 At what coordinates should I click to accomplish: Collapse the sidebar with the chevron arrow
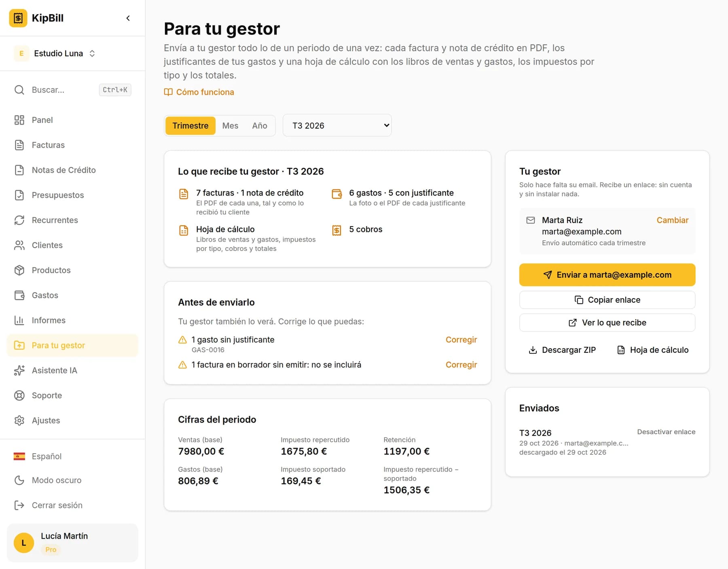tap(128, 18)
